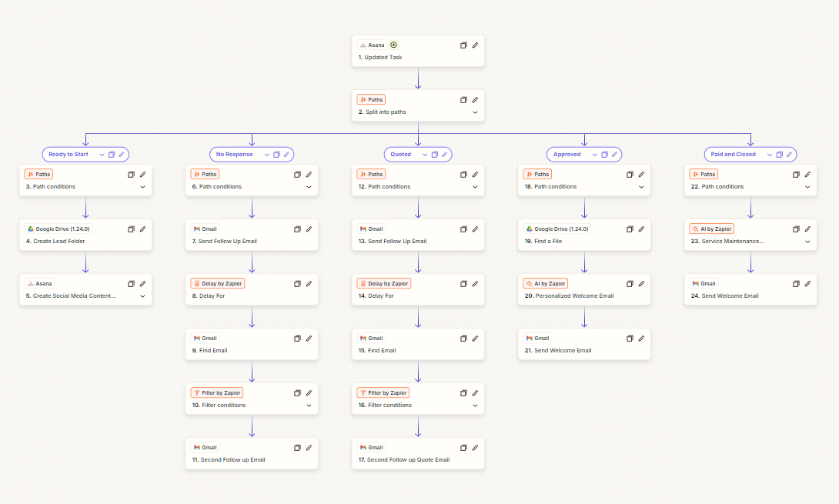Duplicate the Approved path
The width and height of the screenshot is (839, 504).
(605, 155)
